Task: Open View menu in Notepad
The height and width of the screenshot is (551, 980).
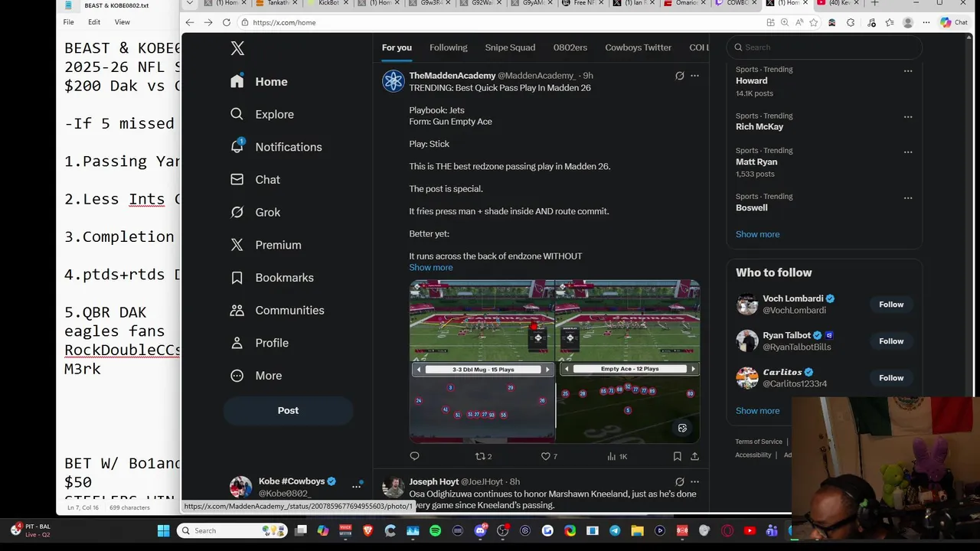Action: (122, 22)
